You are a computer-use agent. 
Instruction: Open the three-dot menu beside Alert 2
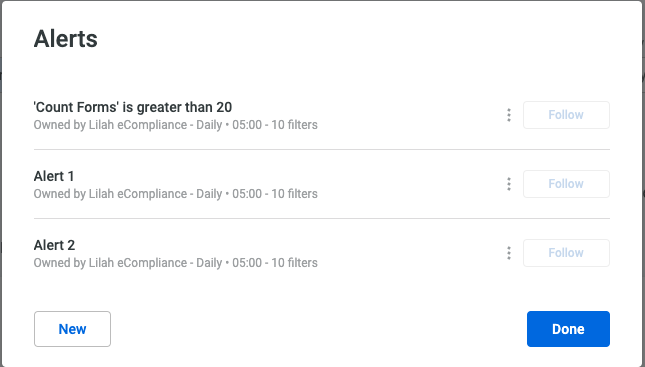coord(509,253)
